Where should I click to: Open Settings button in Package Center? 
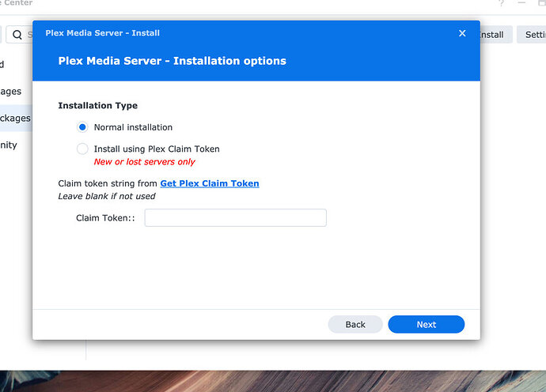click(x=532, y=35)
